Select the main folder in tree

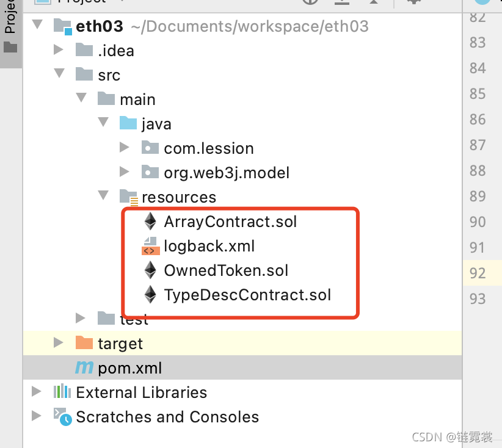137,99
